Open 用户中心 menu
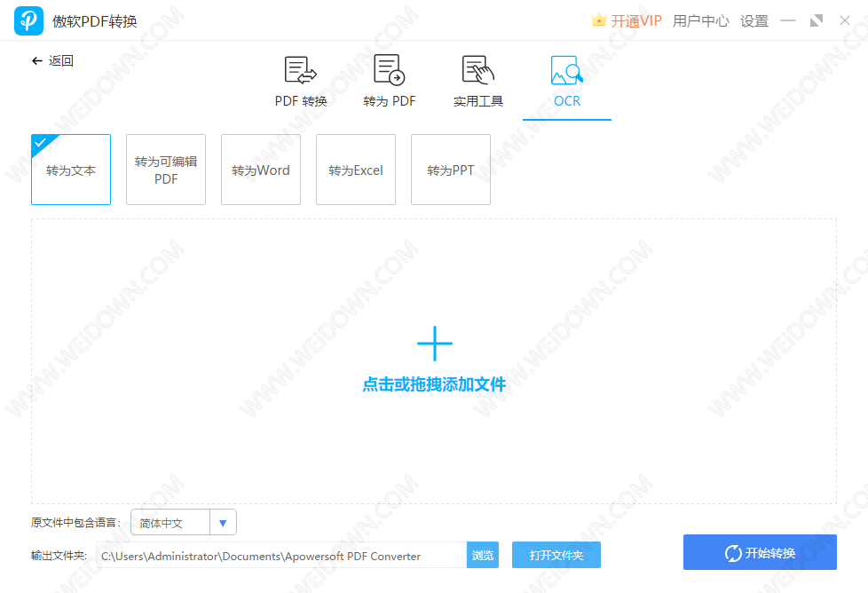This screenshot has height=593, width=868. 701,21
